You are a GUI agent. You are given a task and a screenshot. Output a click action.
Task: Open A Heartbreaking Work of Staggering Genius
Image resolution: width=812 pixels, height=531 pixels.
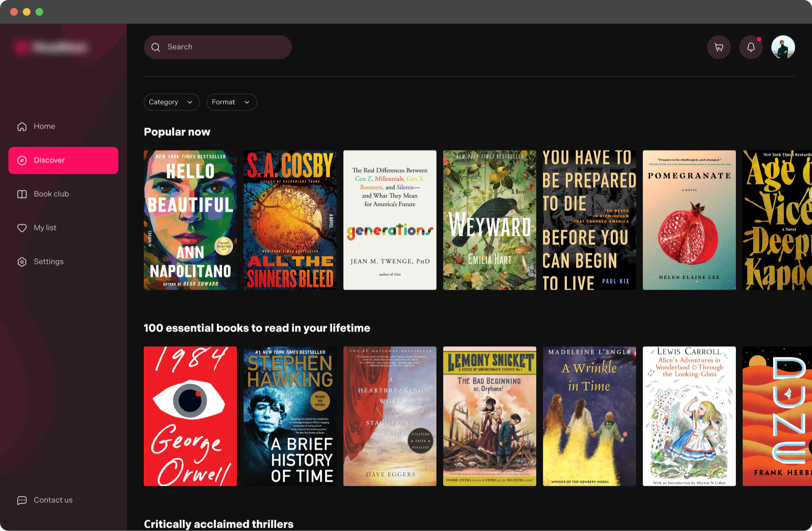[x=390, y=416]
